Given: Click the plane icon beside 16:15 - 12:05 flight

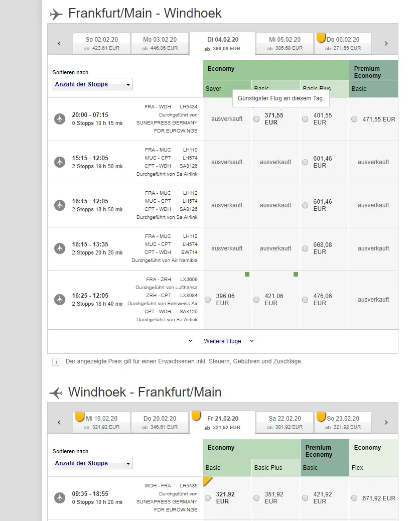Looking at the screenshot, I should coord(60,205).
